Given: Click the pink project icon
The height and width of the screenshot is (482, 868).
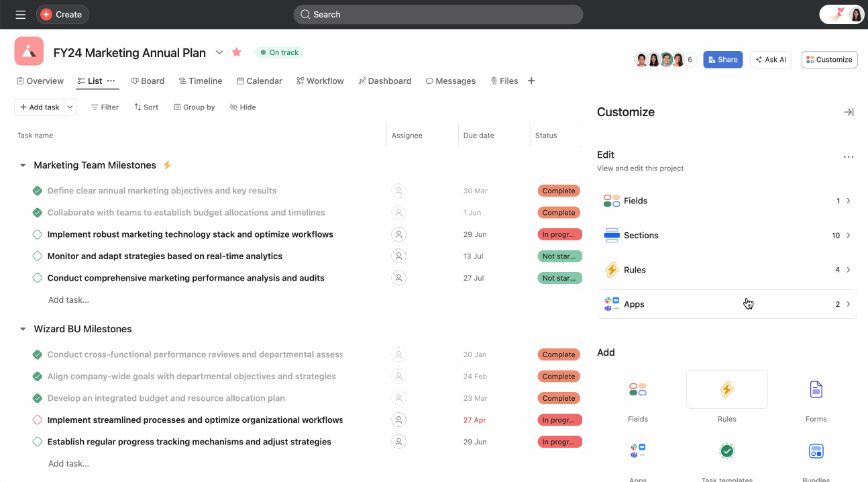Looking at the screenshot, I should coord(29,51).
